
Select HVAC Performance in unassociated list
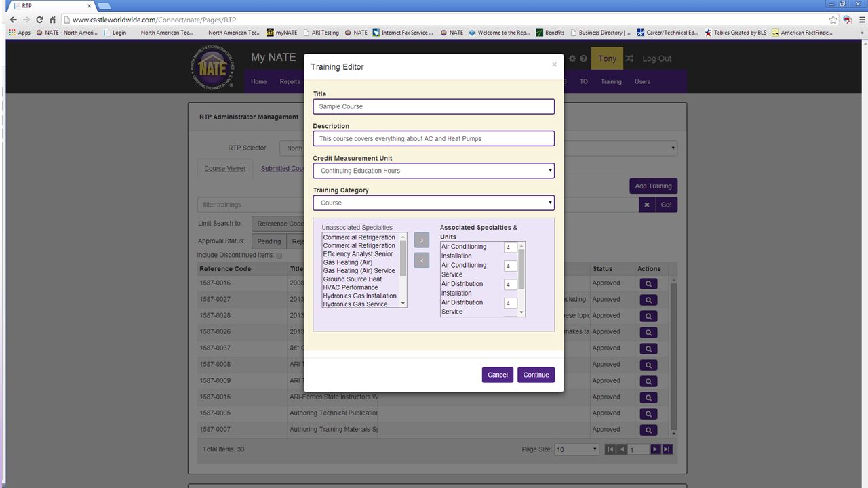coord(351,287)
